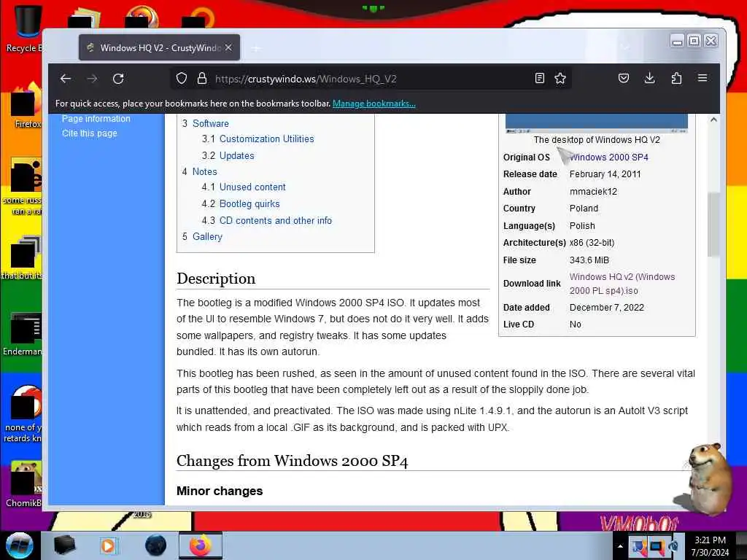
Task: Jump to CD contents and other info
Action: pos(275,220)
